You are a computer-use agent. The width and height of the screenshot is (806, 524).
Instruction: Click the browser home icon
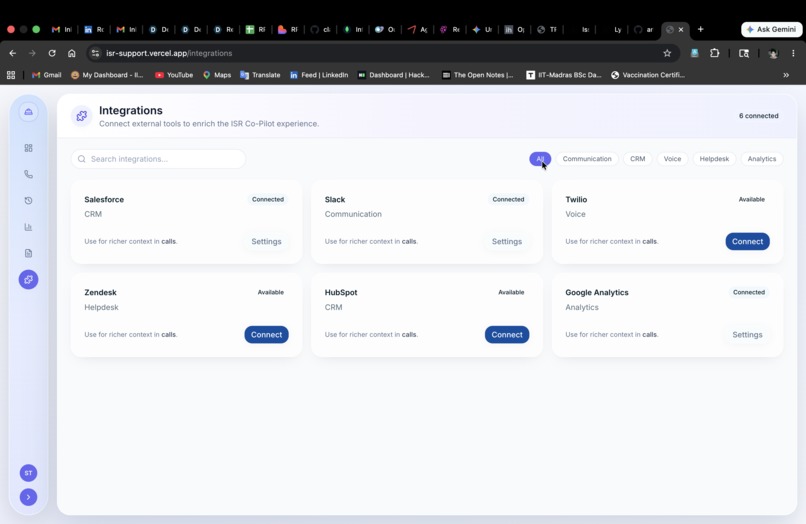[71, 53]
